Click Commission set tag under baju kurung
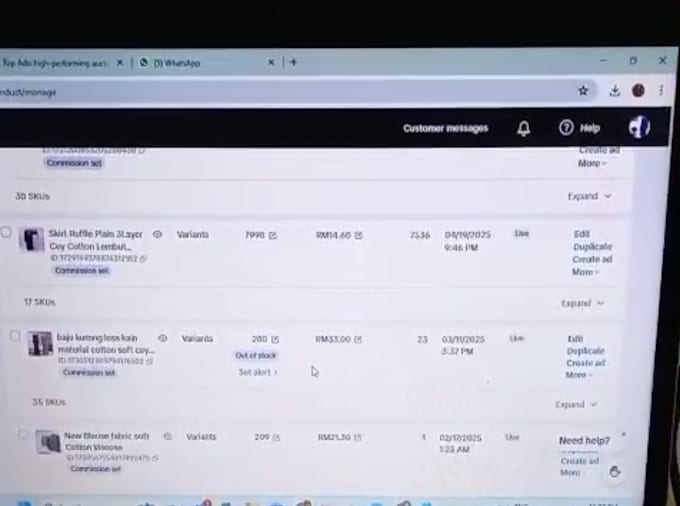 [x=89, y=372]
